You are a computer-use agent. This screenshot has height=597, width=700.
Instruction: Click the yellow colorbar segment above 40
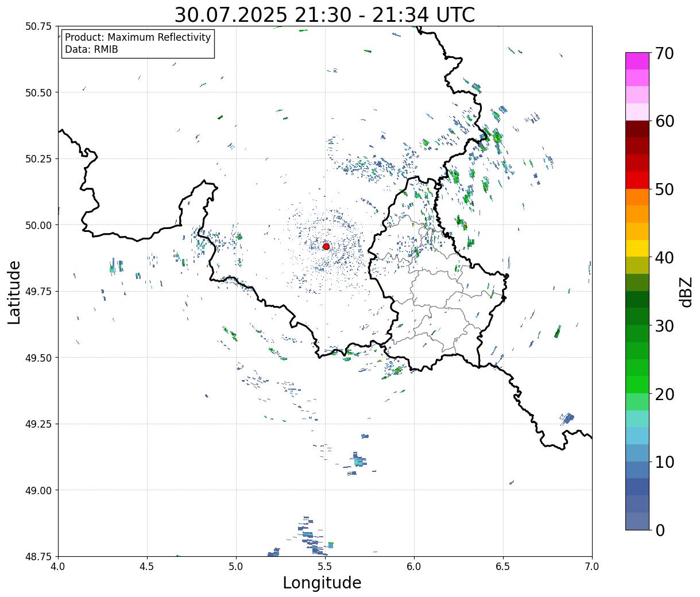(x=637, y=248)
